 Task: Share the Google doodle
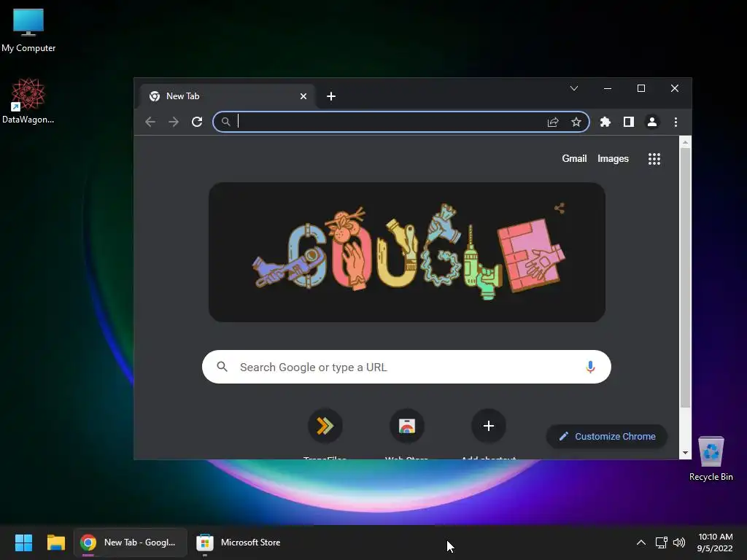560,208
